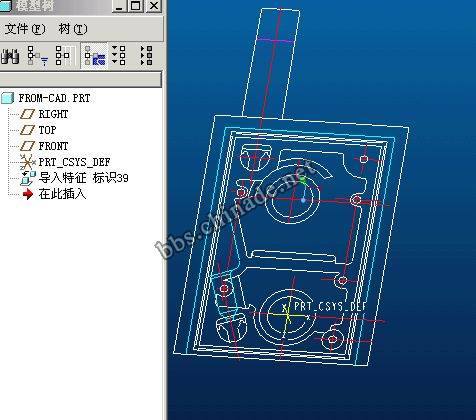
Task: Maximize the model tree window
Action: tap(136, 6)
